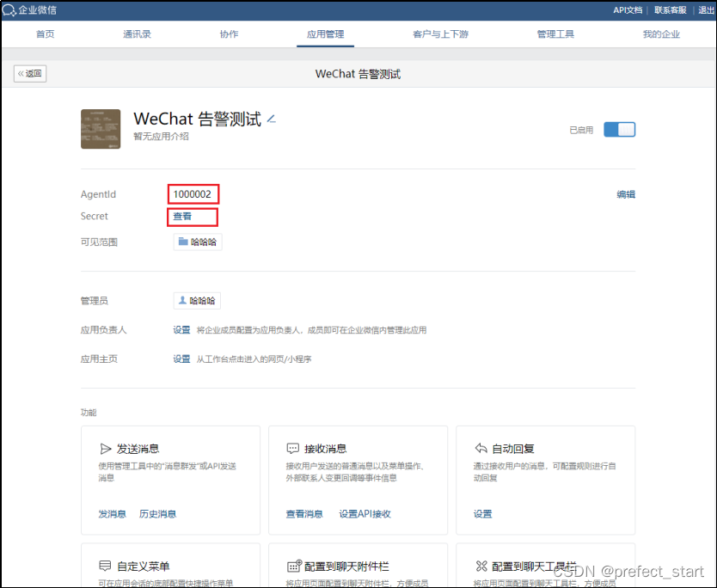This screenshot has height=588, width=717.
Task: Click the 暂无应用介绍 description text
Action: pyautogui.click(x=161, y=137)
